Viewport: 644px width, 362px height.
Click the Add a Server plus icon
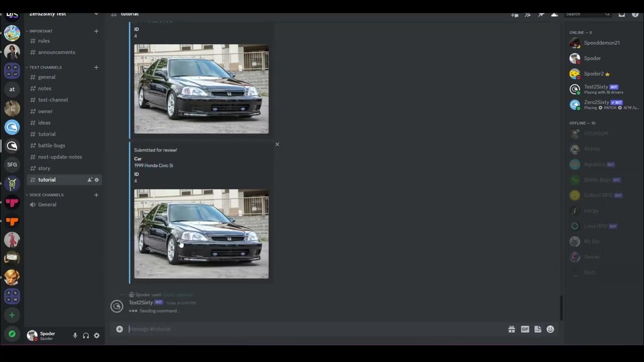[x=12, y=315]
